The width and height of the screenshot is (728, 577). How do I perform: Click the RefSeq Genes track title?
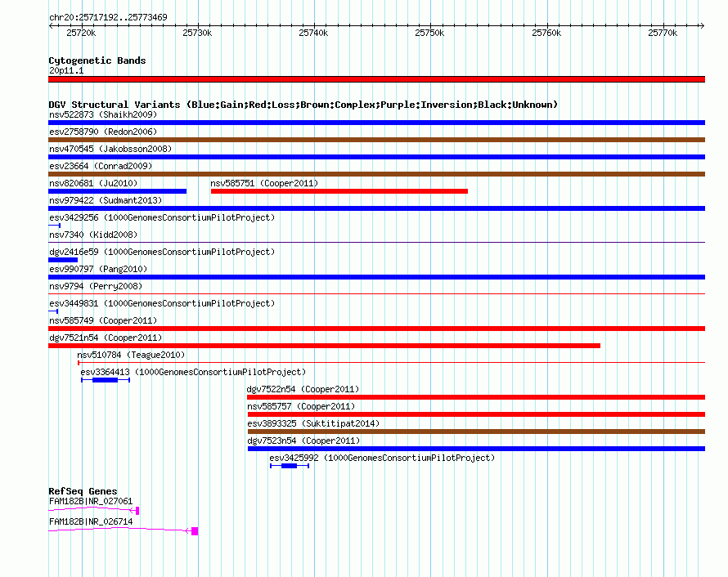pos(83,491)
